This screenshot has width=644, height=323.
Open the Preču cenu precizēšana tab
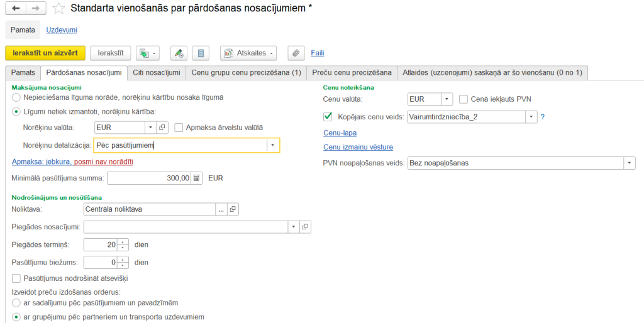(352, 73)
